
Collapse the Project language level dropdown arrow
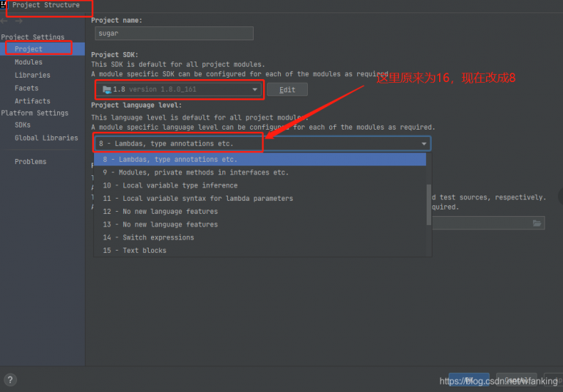tap(423, 144)
